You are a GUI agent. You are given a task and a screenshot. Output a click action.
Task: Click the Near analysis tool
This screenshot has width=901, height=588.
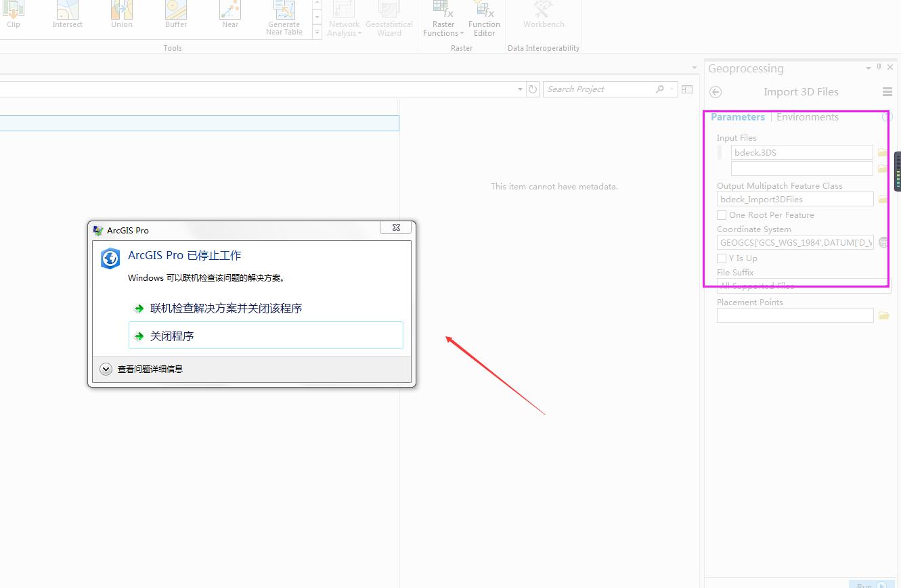[x=230, y=15]
